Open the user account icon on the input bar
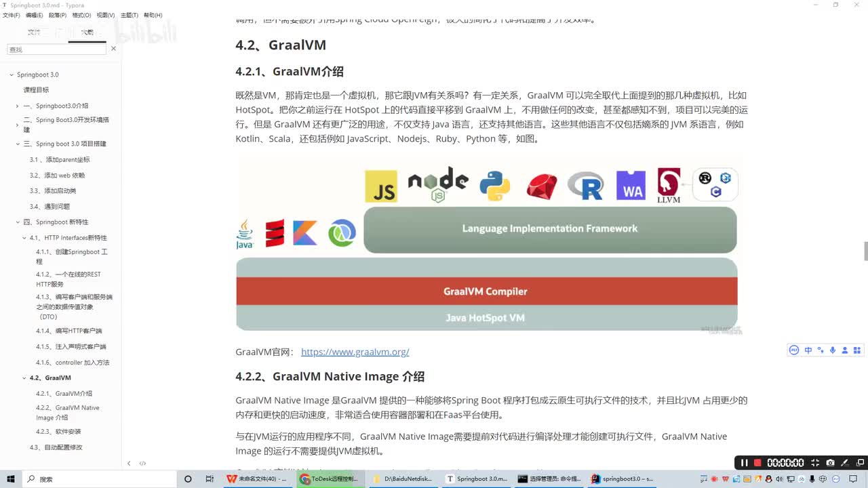 (845, 350)
